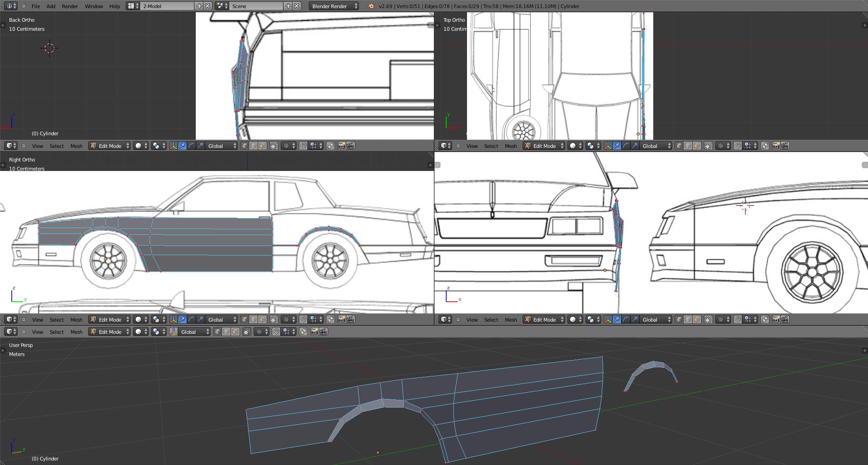Switch to face select in Top Ortho header

point(697,146)
